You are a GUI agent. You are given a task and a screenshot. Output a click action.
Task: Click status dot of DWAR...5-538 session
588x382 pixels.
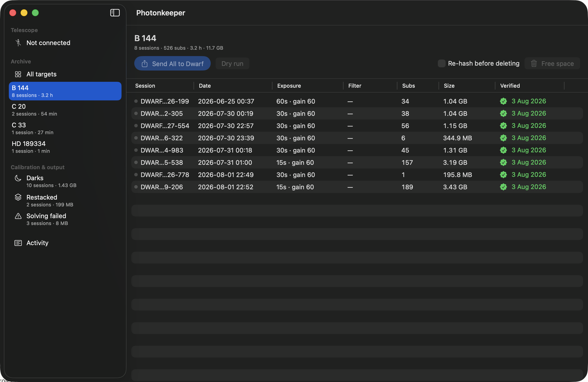136,162
